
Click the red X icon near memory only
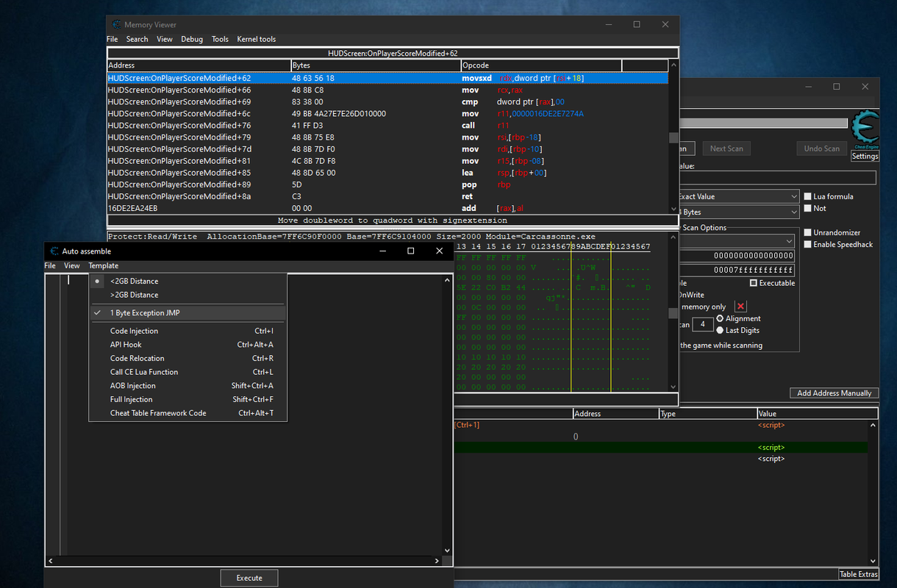[x=740, y=306]
